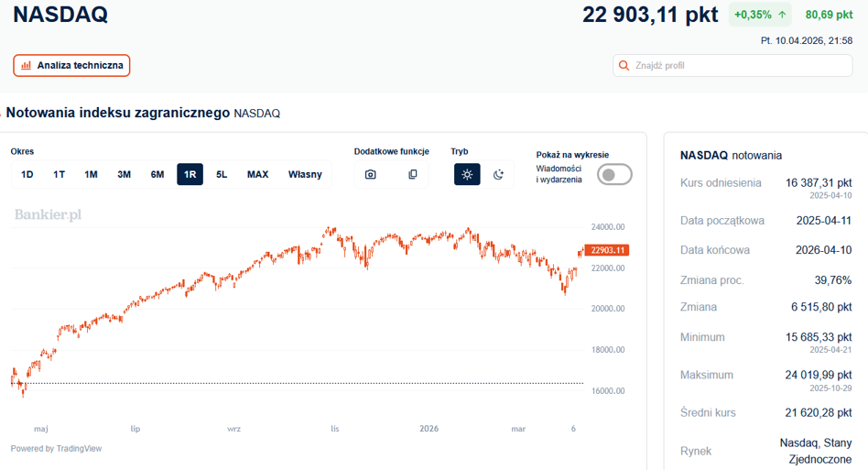The width and height of the screenshot is (868, 470).
Task: Select the 1M period
Action: tap(91, 174)
